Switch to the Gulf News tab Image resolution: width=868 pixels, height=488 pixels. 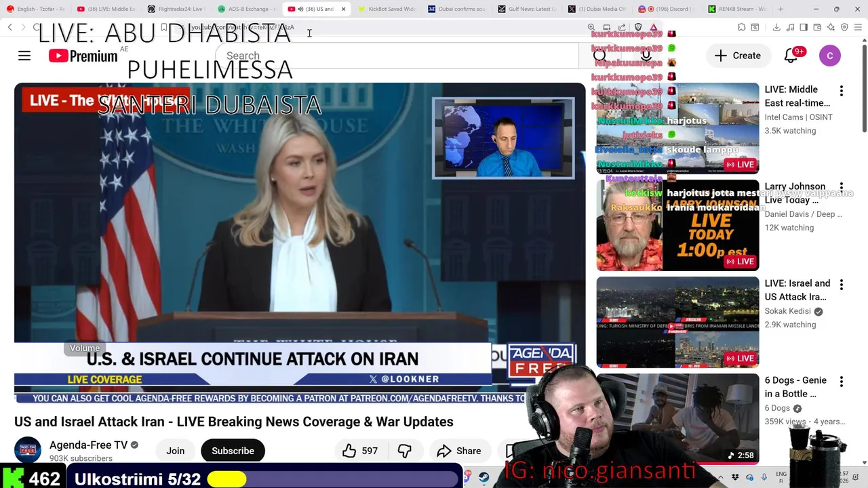527,9
